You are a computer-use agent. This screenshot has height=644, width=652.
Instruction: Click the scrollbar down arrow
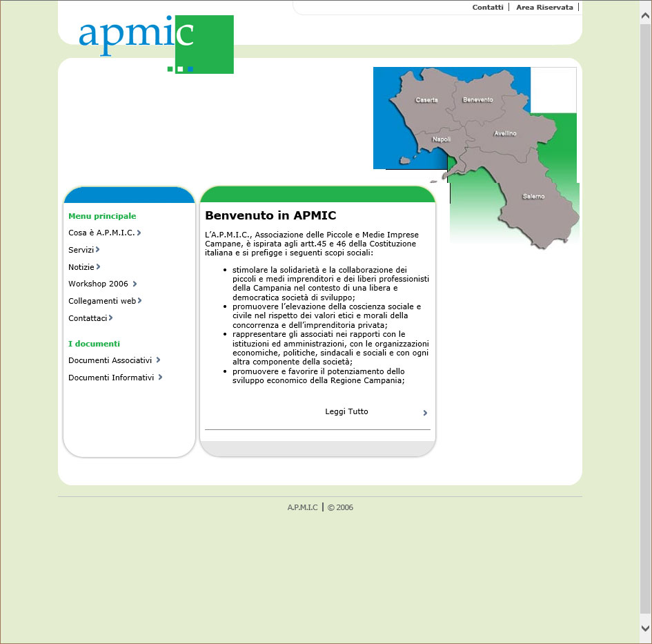click(645, 628)
